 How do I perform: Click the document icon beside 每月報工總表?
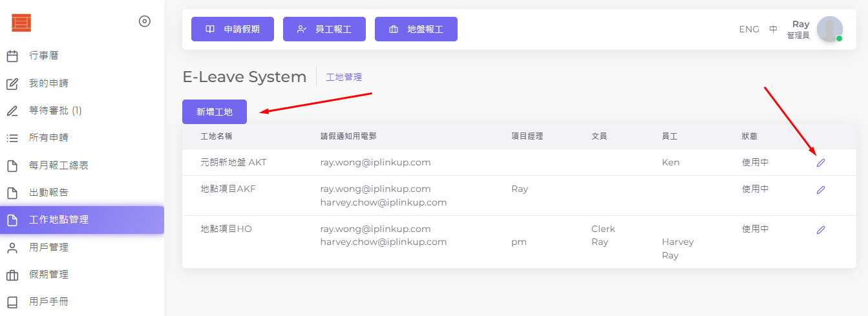[12, 165]
